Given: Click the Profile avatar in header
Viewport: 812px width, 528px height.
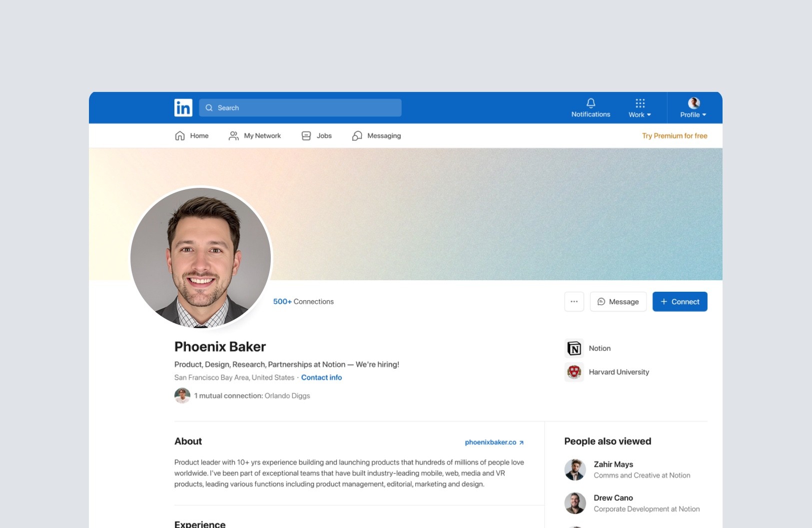Looking at the screenshot, I should click(x=694, y=103).
